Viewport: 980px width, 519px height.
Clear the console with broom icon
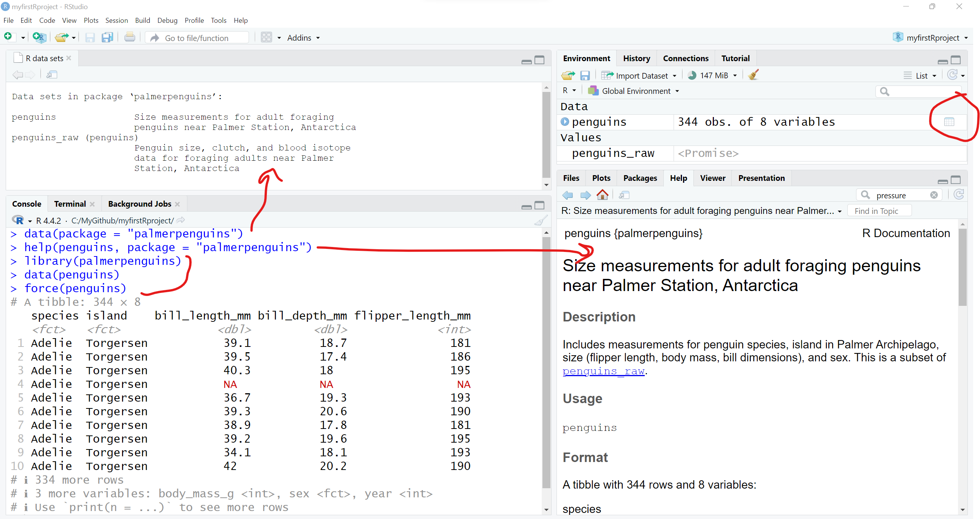tap(541, 220)
